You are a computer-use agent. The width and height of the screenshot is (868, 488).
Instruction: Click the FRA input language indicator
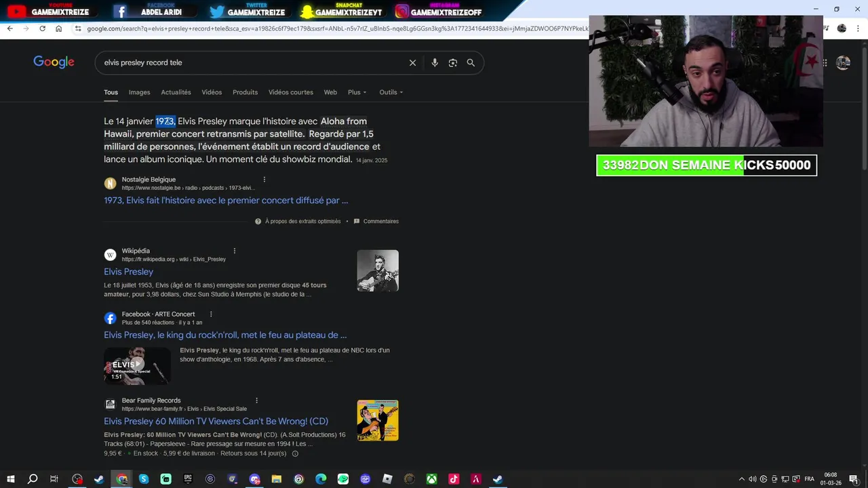[x=809, y=479]
